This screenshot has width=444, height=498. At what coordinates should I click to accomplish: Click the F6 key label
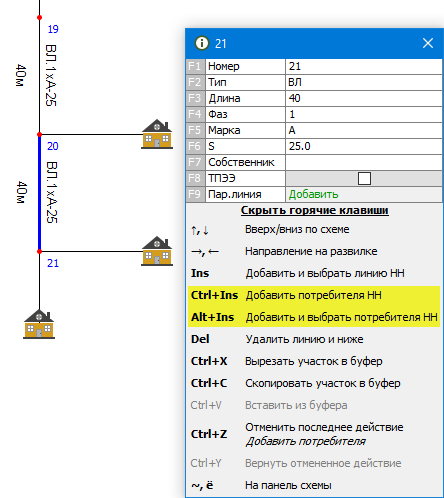195,146
